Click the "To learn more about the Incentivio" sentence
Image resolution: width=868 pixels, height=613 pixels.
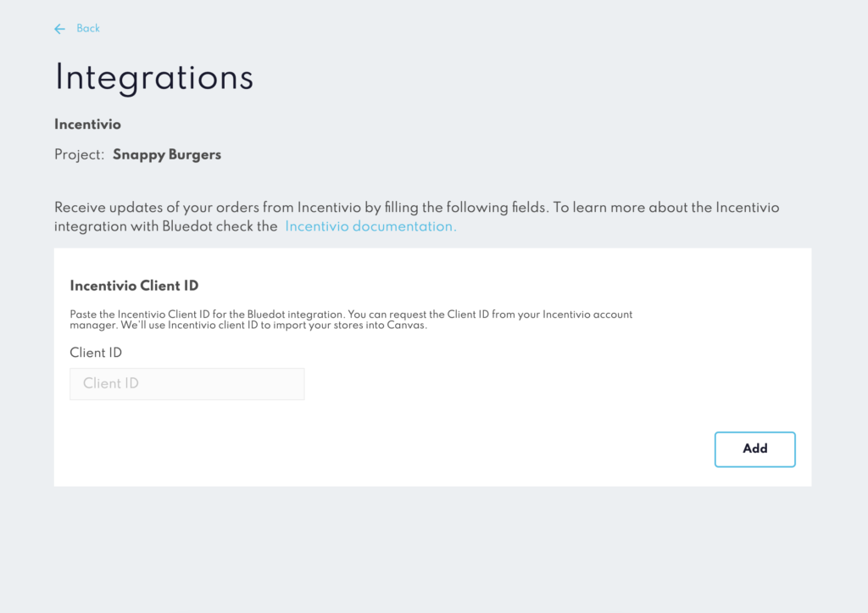tap(666, 208)
